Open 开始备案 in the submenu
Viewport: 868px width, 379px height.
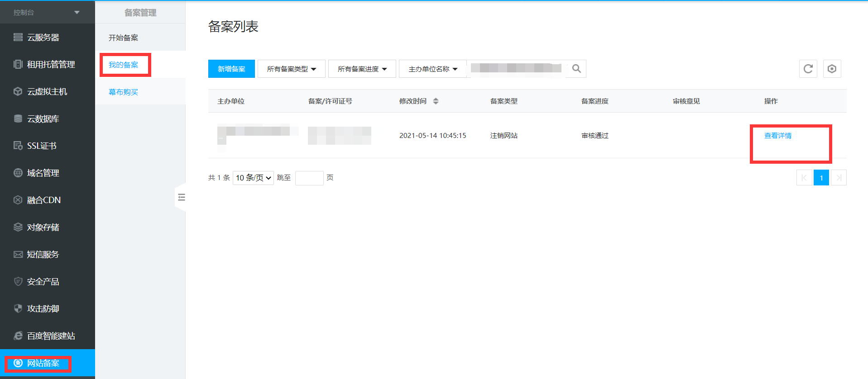tap(124, 38)
